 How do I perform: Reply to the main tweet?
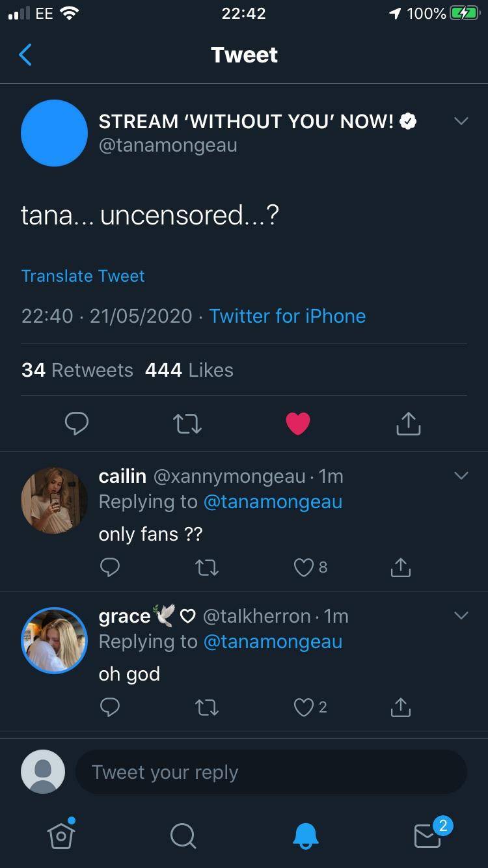coord(77,424)
